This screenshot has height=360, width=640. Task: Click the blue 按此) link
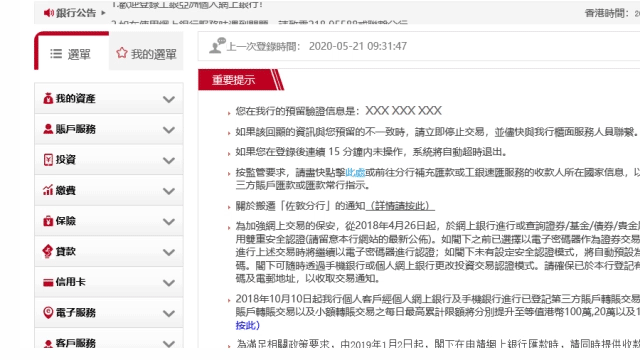[247, 325]
